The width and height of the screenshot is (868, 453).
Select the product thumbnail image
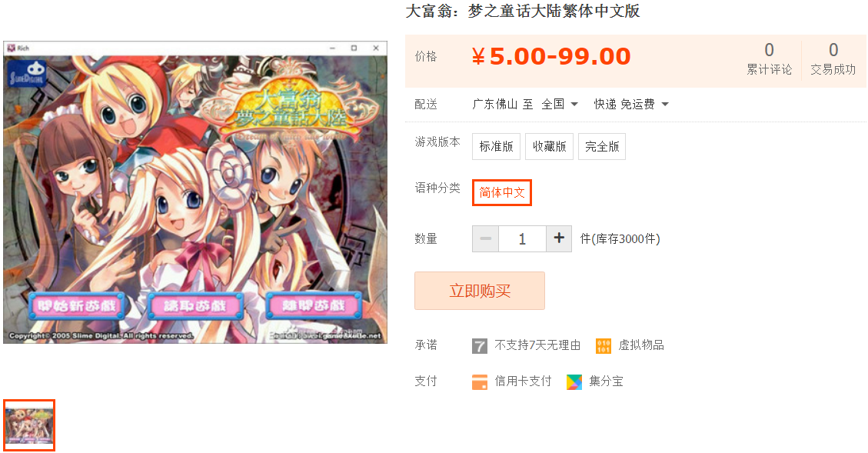coord(29,425)
